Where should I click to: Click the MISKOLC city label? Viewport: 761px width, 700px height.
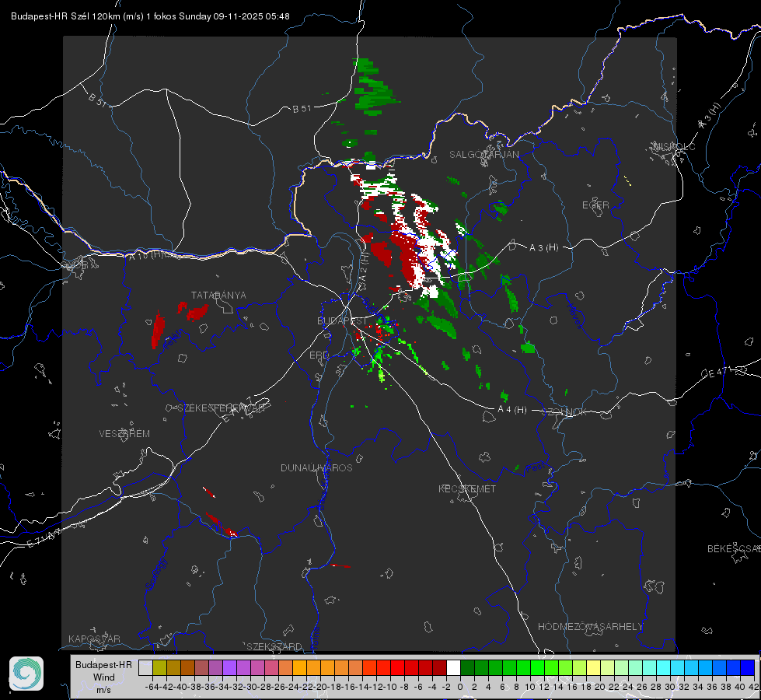click(674, 146)
